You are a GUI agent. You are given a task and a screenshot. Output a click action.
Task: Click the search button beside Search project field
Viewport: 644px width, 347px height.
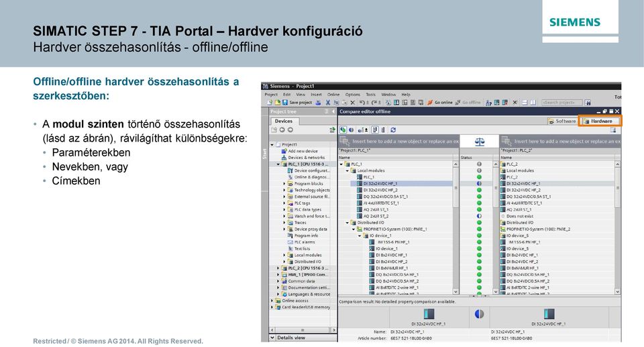(x=588, y=103)
